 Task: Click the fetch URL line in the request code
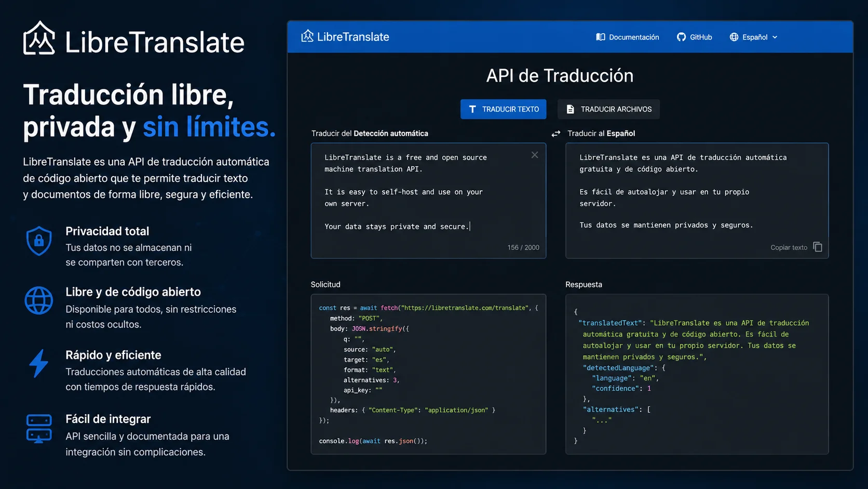click(429, 308)
